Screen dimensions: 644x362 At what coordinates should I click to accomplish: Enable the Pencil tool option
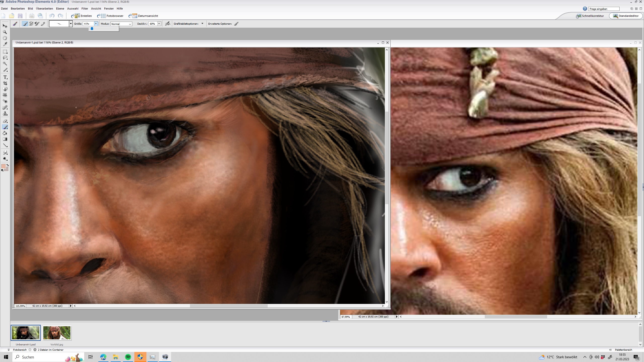[43, 24]
